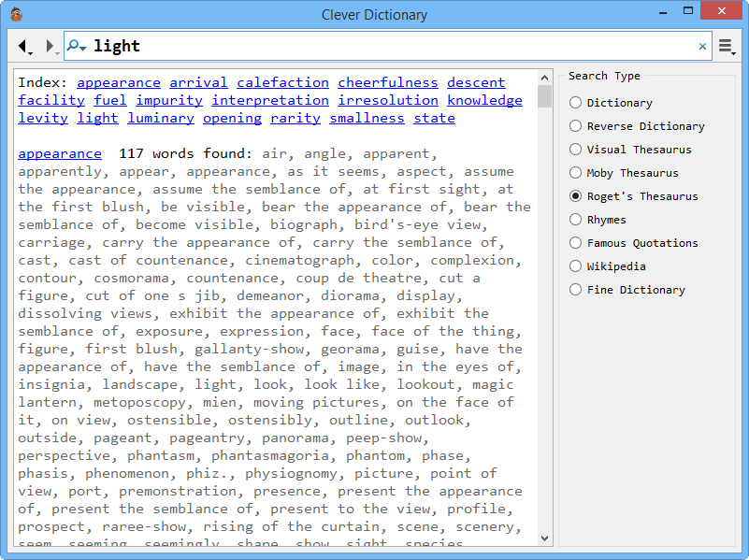Click the word 'phantasmagoria' in the results
Image resolution: width=749 pixels, height=560 pixels.
click(270, 455)
